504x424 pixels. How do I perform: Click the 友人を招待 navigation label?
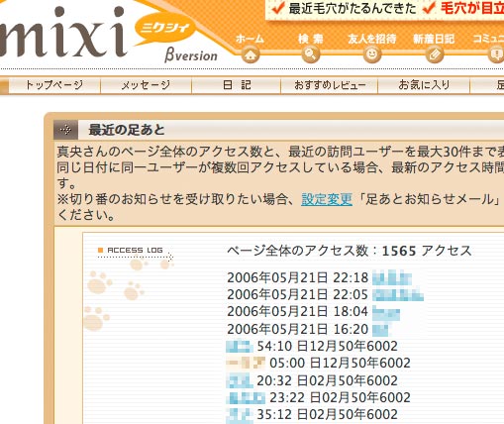(372, 39)
